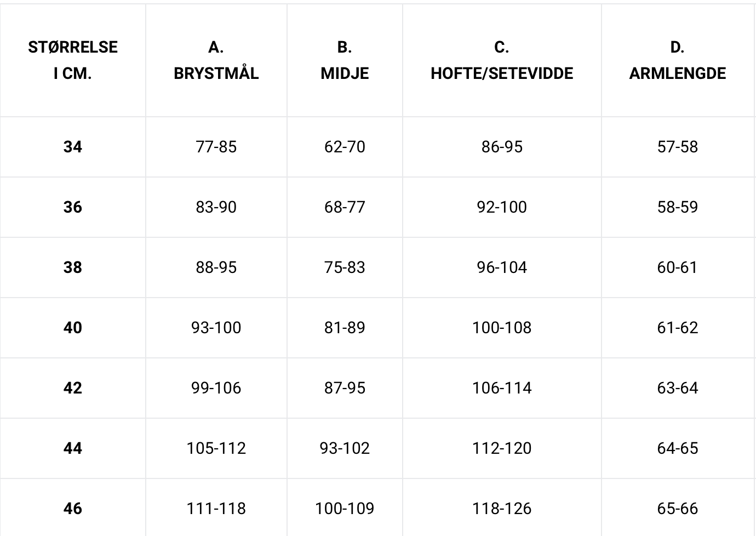This screenshot has width=756, height=536.
Task: Select the A. BRYSTMÅL header cell
Action: click(216, 60)
